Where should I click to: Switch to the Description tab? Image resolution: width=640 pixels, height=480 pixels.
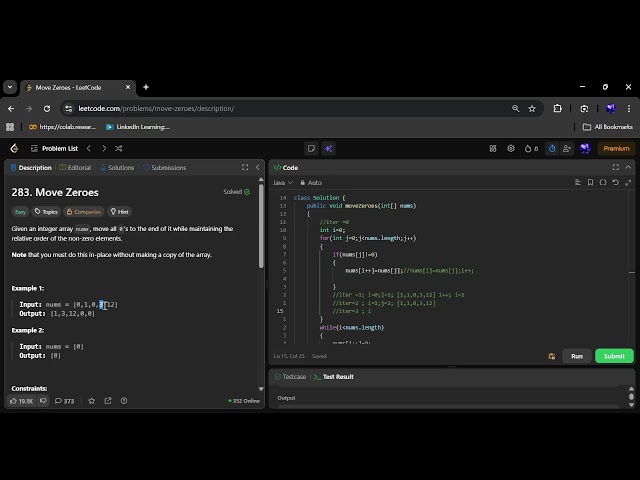pos(31,168)
